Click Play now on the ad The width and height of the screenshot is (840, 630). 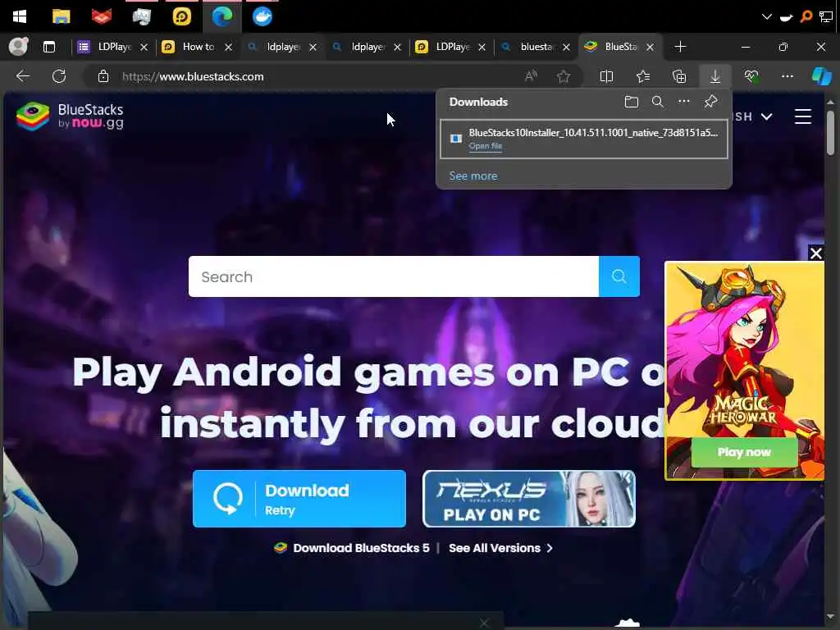[744, 452]
